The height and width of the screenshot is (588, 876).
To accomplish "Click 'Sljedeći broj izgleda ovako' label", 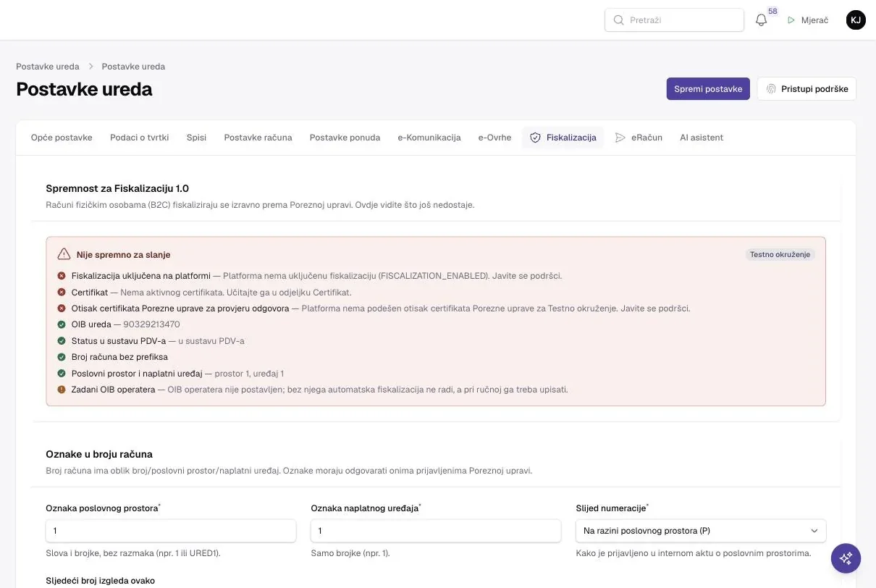I will click(x=100, y=581).
